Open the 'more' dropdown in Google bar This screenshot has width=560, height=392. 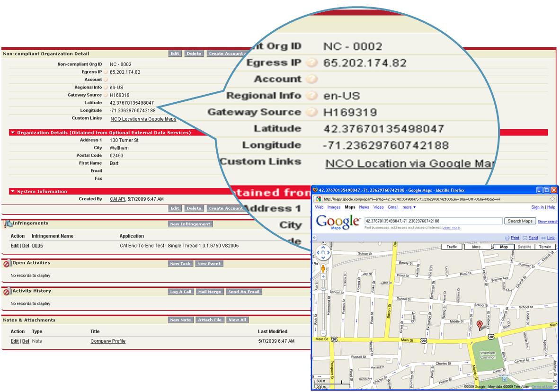click(x=409, y=207)
